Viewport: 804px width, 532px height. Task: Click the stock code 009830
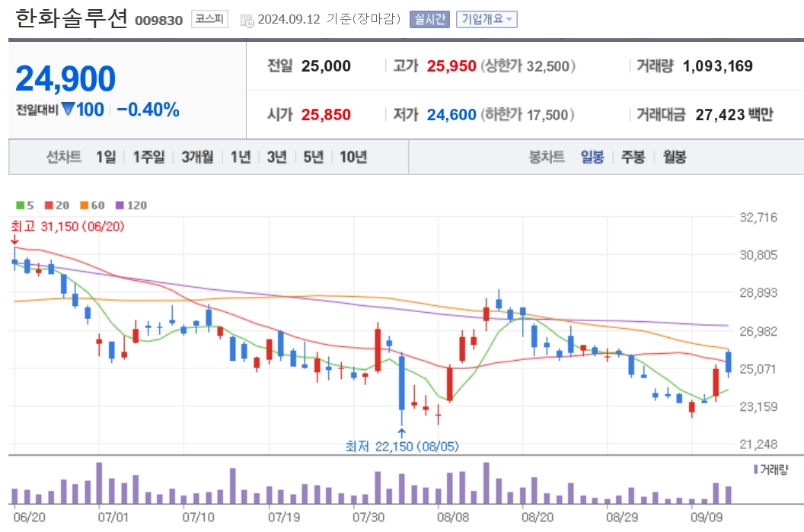(159, 21)
